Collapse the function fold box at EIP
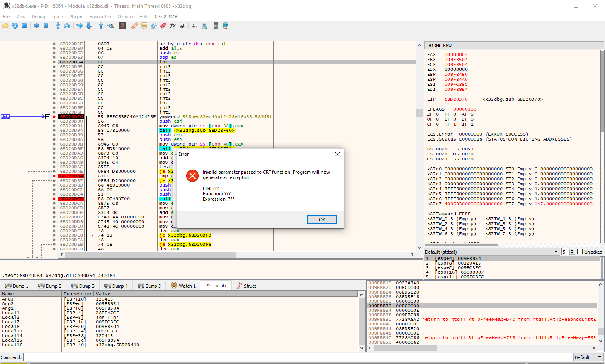 pos(48,117)
